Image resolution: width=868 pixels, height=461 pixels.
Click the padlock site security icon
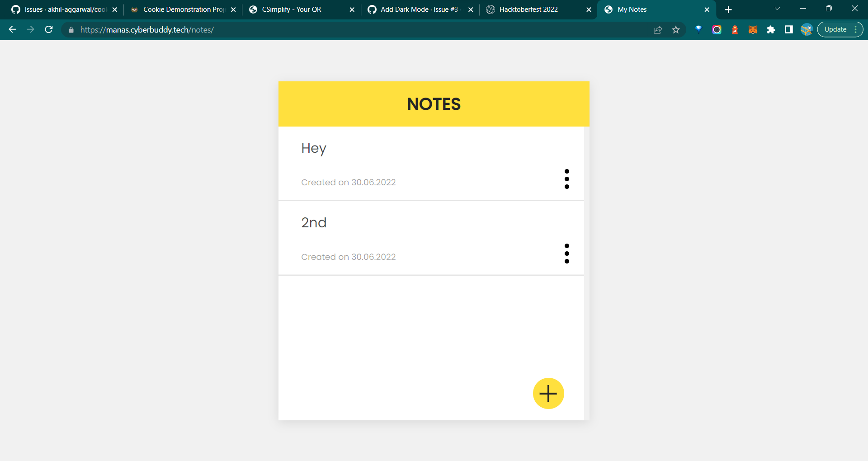(x=71, y=30)
